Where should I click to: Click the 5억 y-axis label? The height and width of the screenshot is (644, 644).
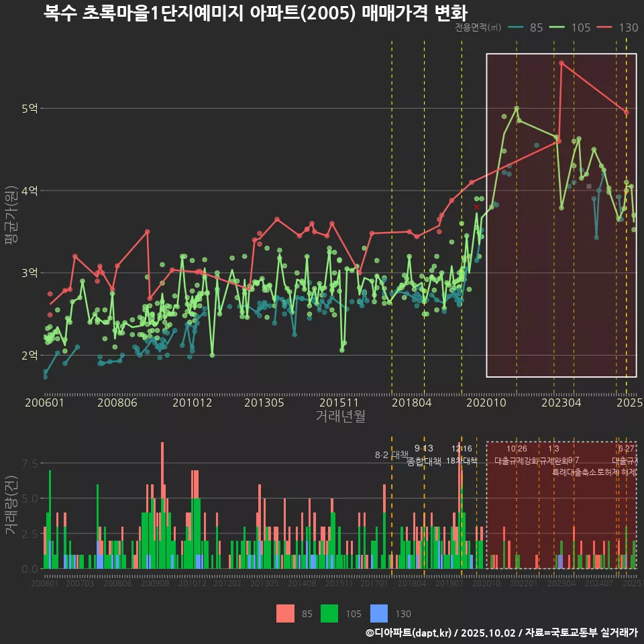point(30,109)
